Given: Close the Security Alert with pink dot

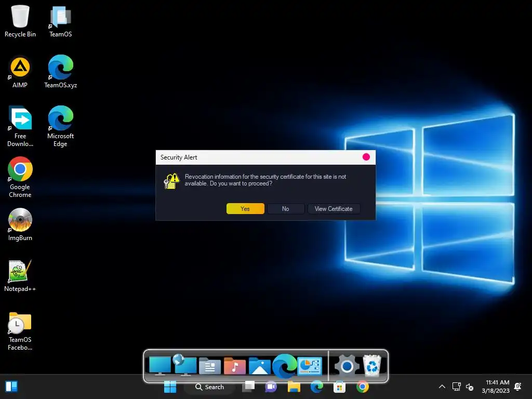Looking at the screenshot, I should click(x=366, y=157).
